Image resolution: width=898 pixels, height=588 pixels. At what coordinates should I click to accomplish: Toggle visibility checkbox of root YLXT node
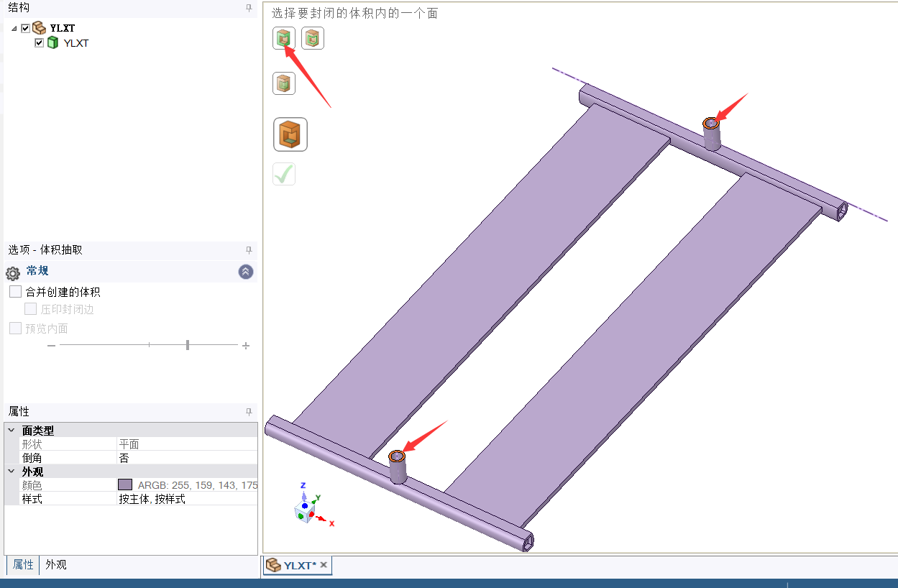click(x=26, y=28)
